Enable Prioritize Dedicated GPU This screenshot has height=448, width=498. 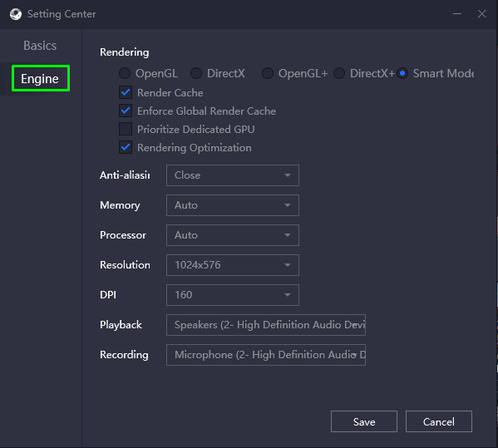coord(126,129)
